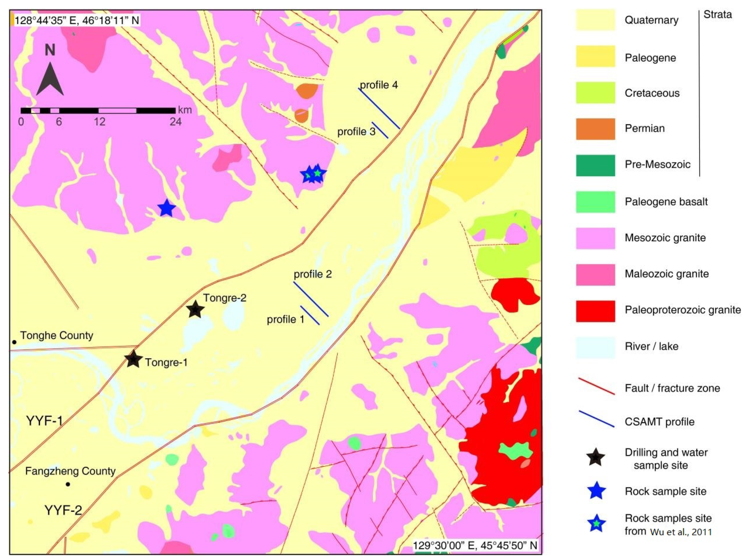747x560 pixels.
Task: Click the profile 4 label
Action: point(379,85)
